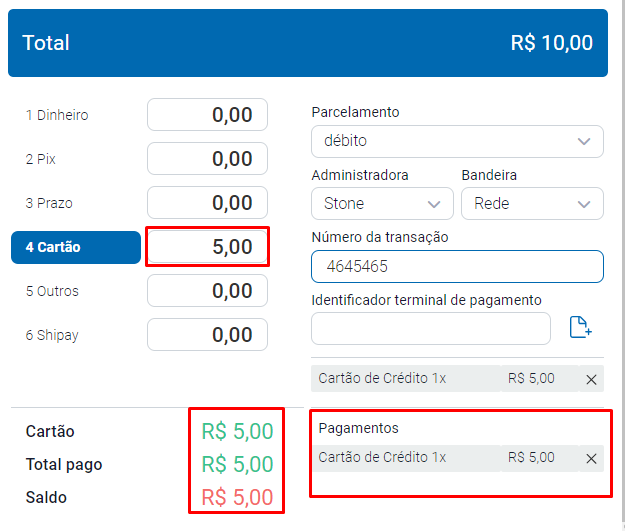
Task: Click the Pix amount field
Action: 207,159
